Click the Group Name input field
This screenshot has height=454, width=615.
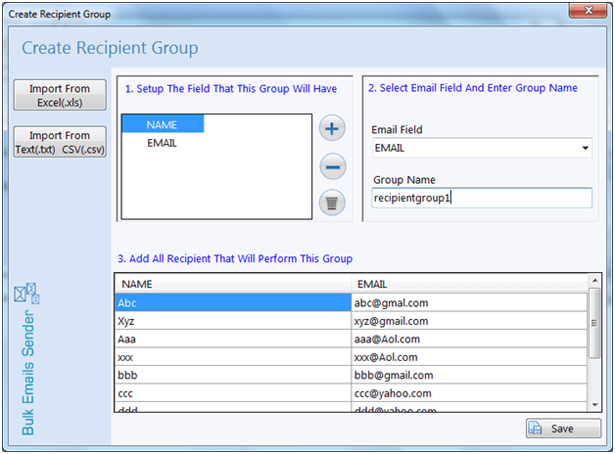(x=482, y=198)
